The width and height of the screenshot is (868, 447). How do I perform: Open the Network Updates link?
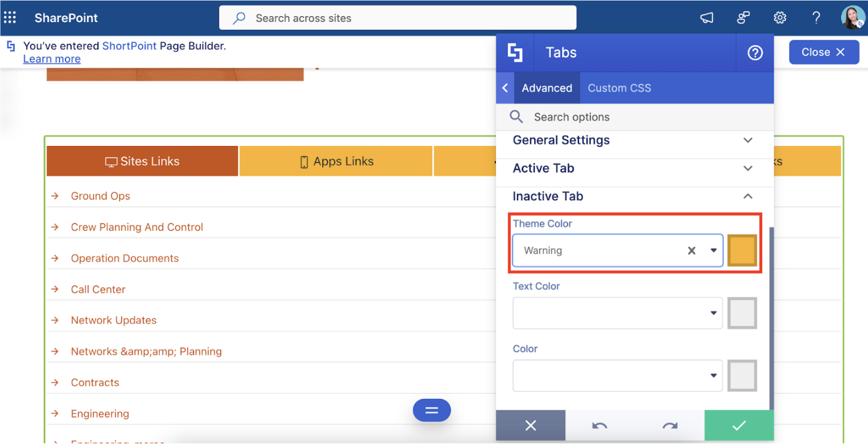point(114,320)
